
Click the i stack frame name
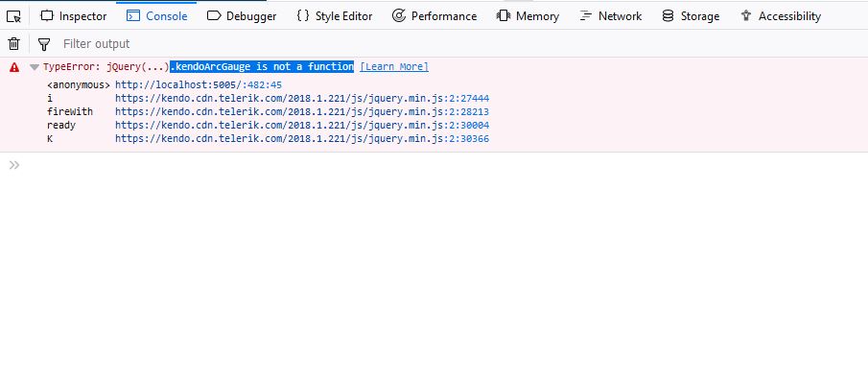point(49,99)
